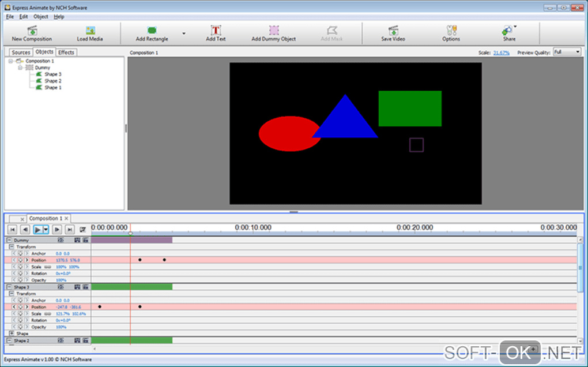Click the Shape 3 icon in the objects tree

(x=39, y=74)
